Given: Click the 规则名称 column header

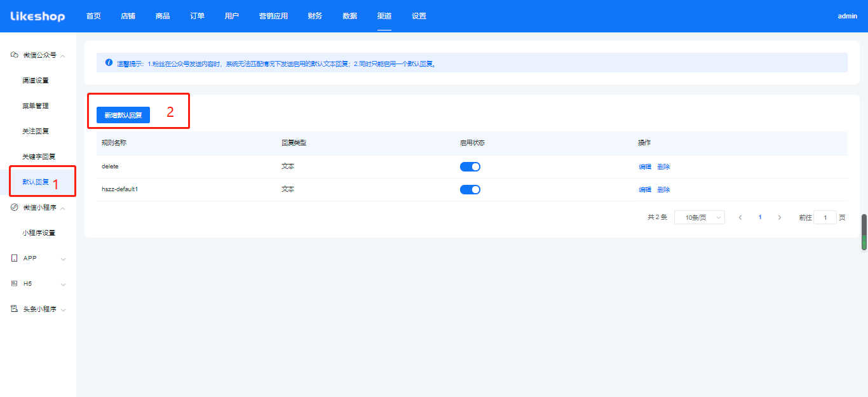Looking at the screenshot, I should [x=114, y=143].
